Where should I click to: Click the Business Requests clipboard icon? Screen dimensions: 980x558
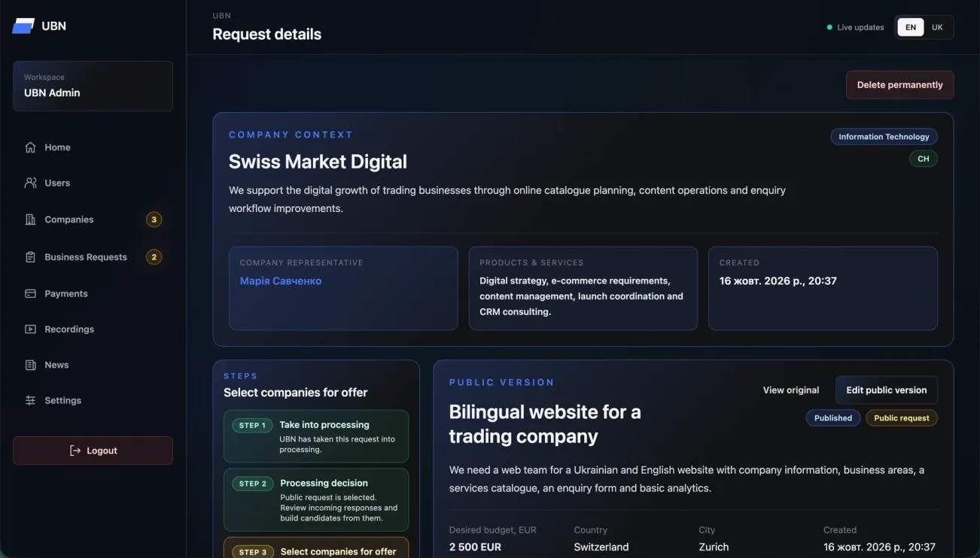pyautogui.click(x=30, y=257)
